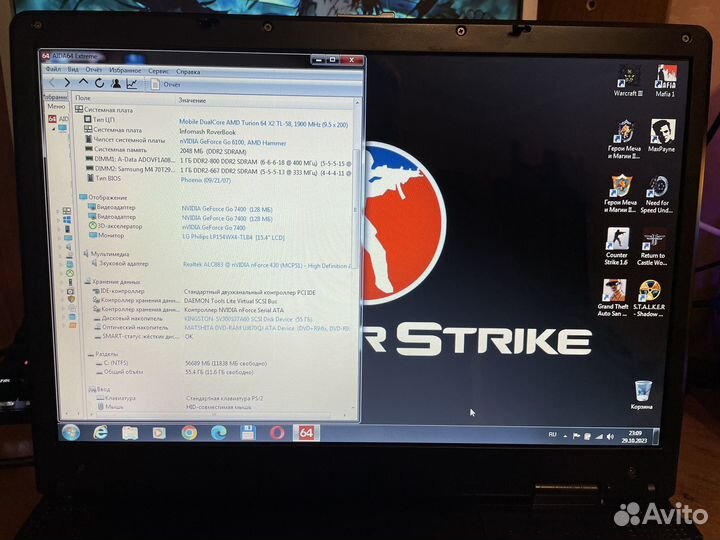
Task: Select the IDE-контроллер row
Action: tap(220, 292)
